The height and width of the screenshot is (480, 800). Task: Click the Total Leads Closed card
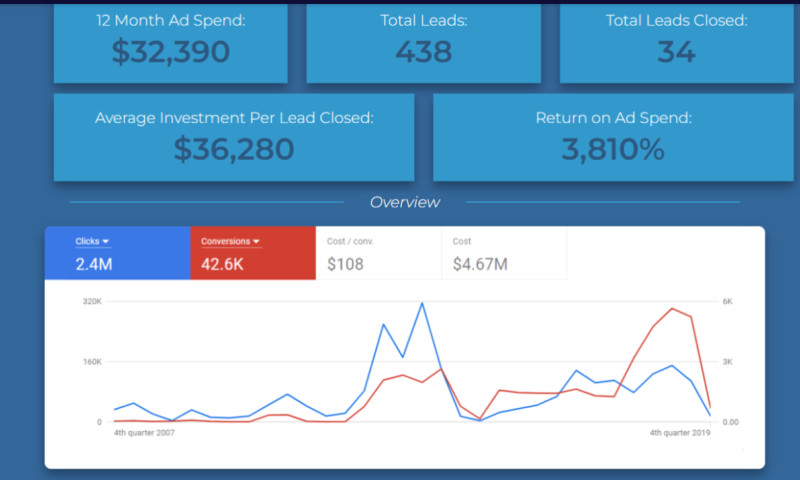click(677, 42)
